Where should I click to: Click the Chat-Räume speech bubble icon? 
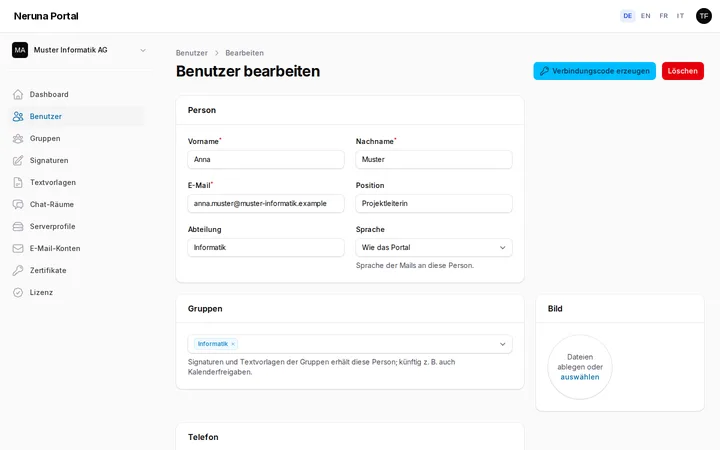[18, 205]
